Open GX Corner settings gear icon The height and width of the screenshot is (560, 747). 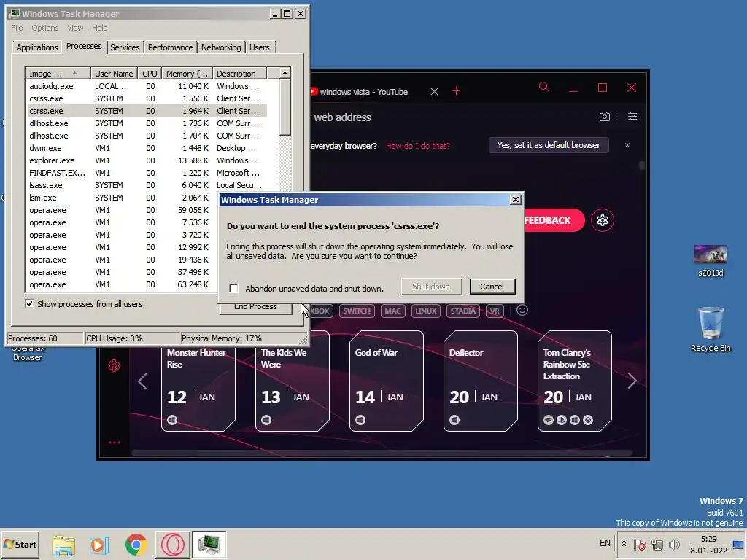pyautogui.click(x=602, y=220)
